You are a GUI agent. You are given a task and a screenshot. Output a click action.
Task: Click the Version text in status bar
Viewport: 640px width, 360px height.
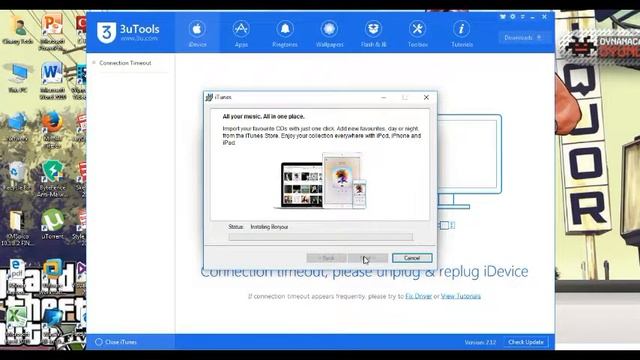click(x=480, y=342)
